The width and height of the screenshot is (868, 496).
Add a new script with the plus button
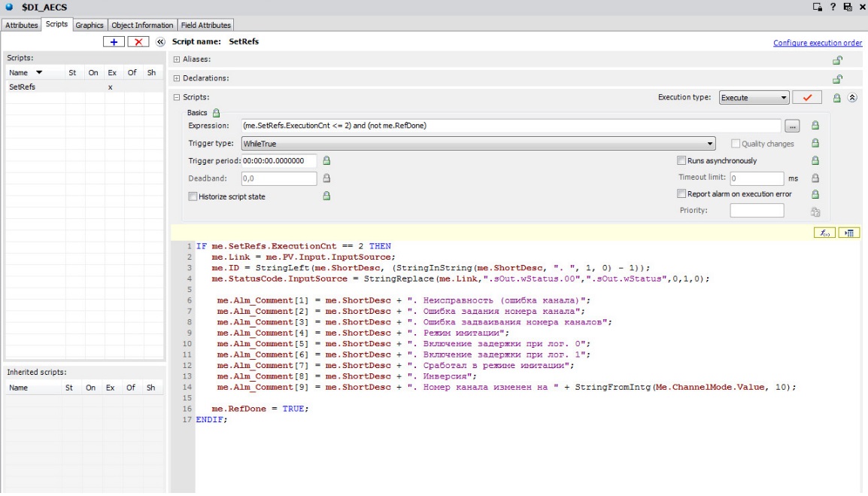pyautogui.click(x=114, y=42)
